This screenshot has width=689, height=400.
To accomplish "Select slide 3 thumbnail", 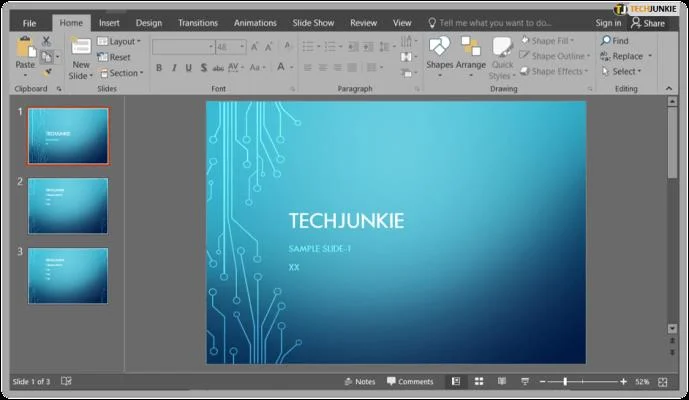I will tap(68, 276).
